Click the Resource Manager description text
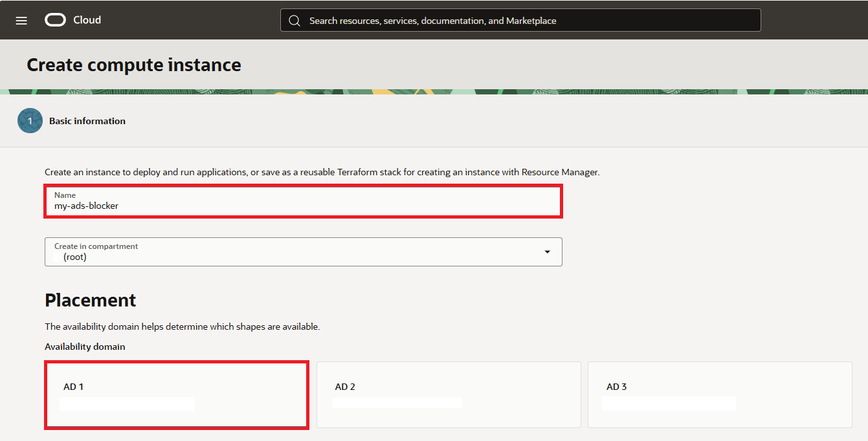This screenshot has width=868, height=441. pyautogui.click(x=322, y=173)
